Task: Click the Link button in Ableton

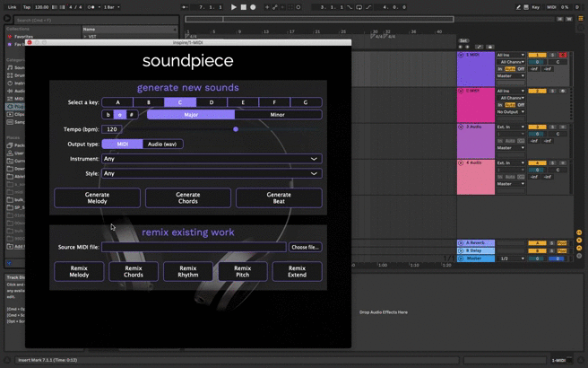Action: pos(12,7)
